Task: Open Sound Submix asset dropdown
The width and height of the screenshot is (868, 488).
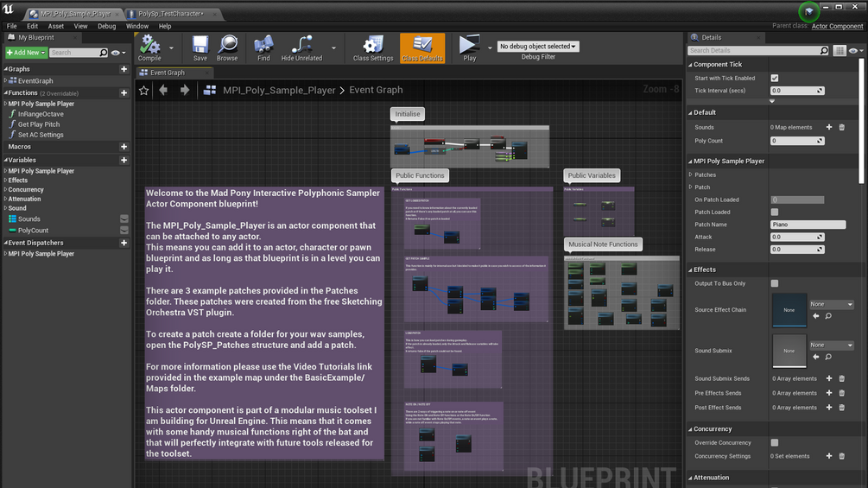Action: 832,345
